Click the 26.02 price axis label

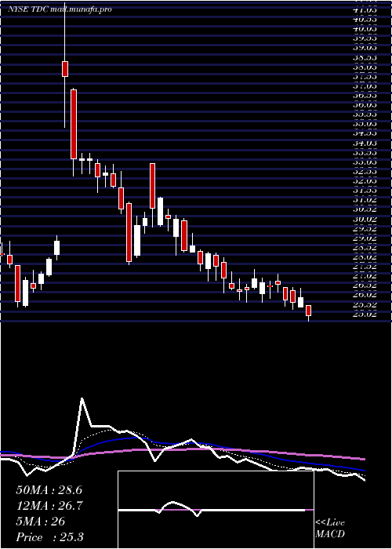point(365,295)
